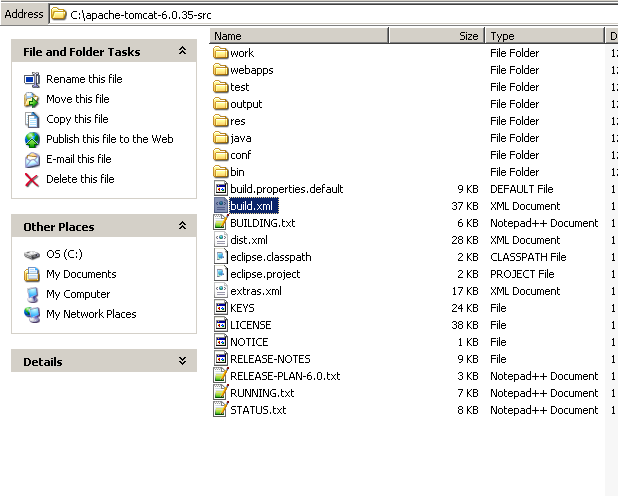Click E-mail this file link
Viewport: 618px width, 496px height.
tap(79, 159)
